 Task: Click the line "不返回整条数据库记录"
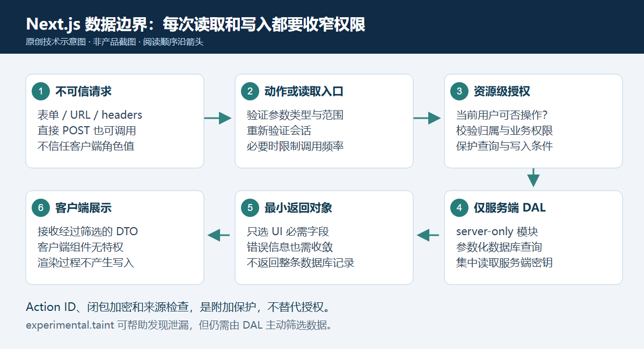point(301,263)
